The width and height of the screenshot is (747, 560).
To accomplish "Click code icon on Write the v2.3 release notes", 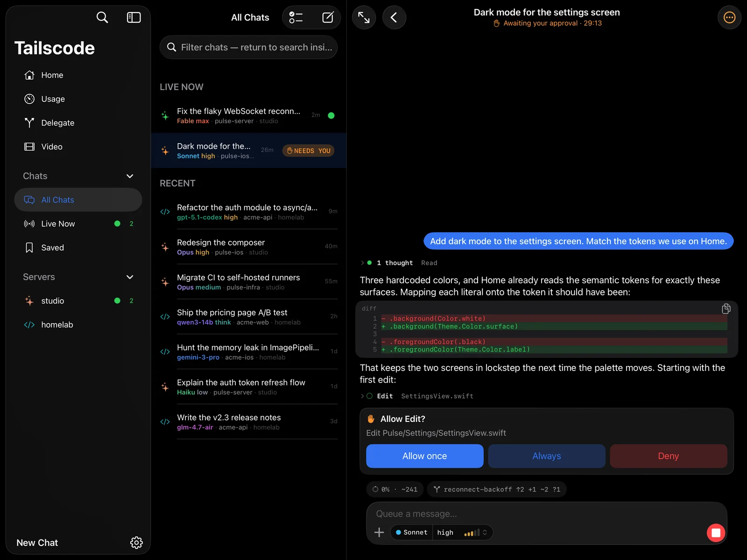I will (x=165, y=422).
